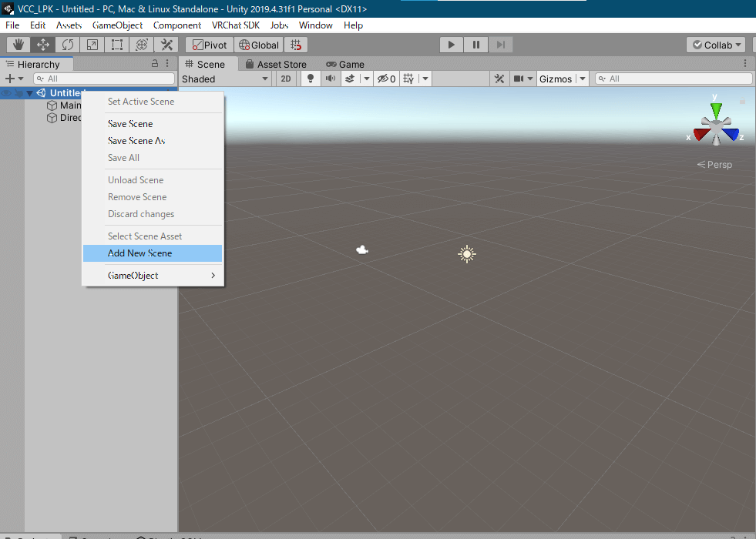Toggle hidden objects visibility counter
This screenshot has height=539, width=756.
tap(386, 79)
